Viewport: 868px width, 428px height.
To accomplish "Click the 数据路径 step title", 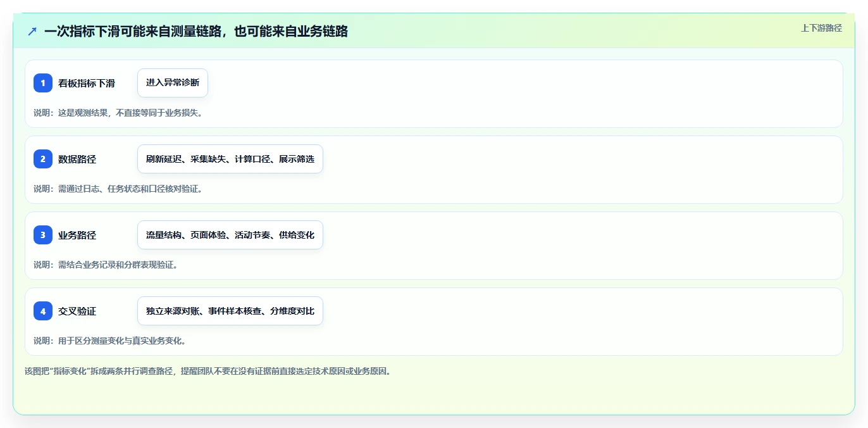I will [77, 159].
